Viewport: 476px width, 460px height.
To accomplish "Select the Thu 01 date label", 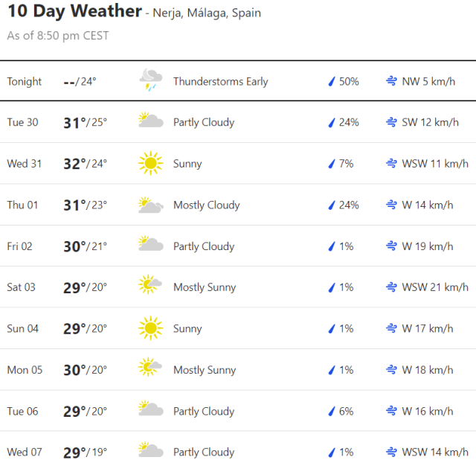I will (x=22, y=205).
